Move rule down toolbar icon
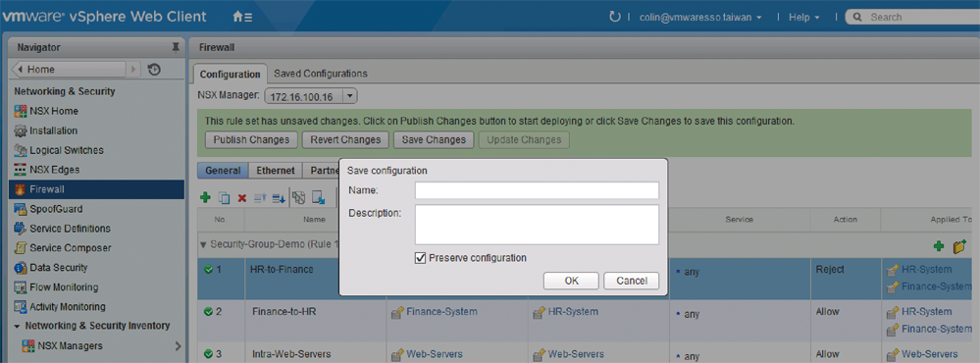 point(279,198)
